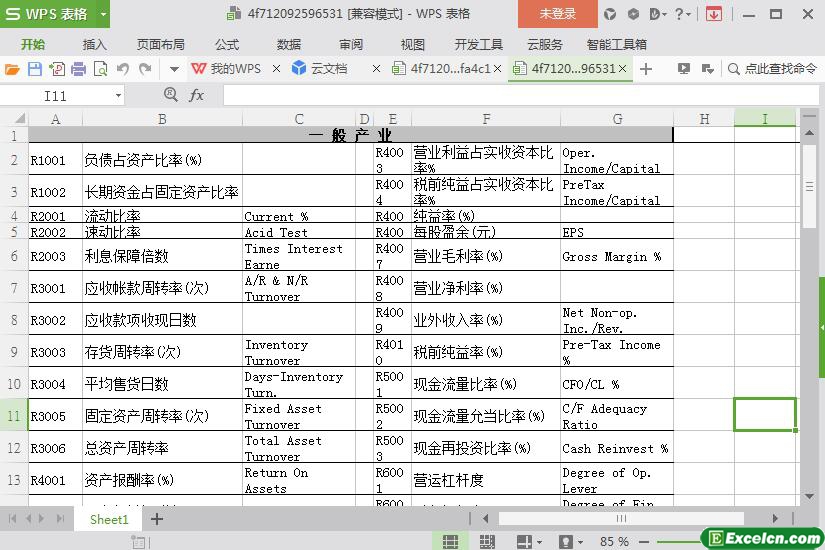
Task: Select cell B6 containing 利息保障倍数
Action: pos(161,256)
